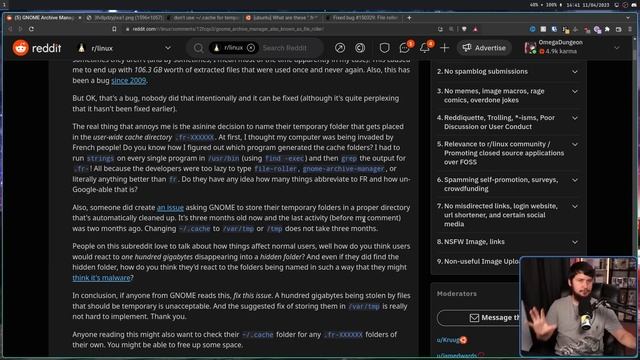Click the megaphone icon on Advertise
640x360 pixels.
(x=467, y=48)
